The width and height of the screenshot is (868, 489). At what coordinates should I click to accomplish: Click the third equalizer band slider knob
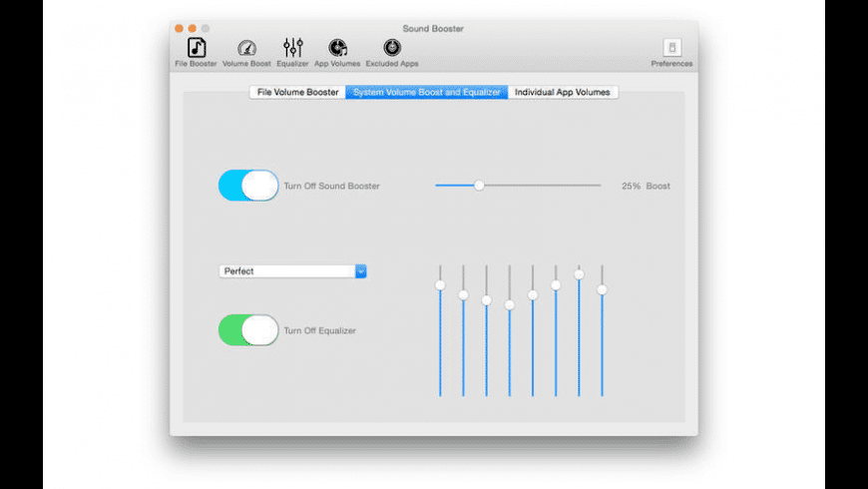487,300
